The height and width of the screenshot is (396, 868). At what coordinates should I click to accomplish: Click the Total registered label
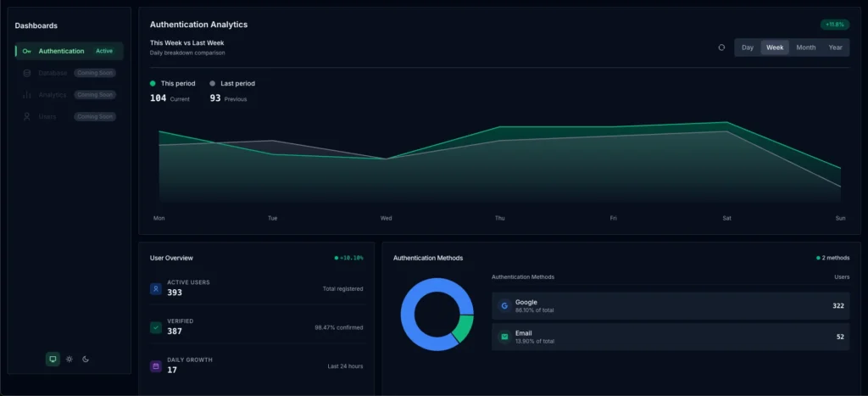pos(343,288)
